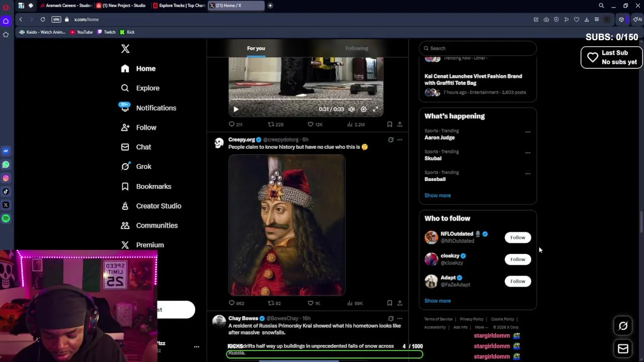Switch to the Explore Tracks browser tab
Viewport: 644px width, 362px height.
point(179,6)
